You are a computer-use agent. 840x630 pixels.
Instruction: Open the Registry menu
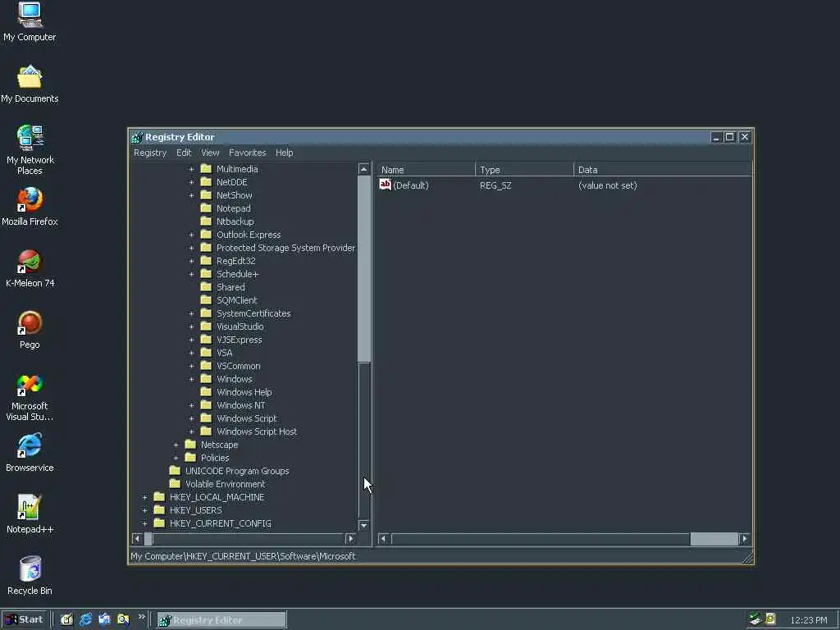pos(150,153)
